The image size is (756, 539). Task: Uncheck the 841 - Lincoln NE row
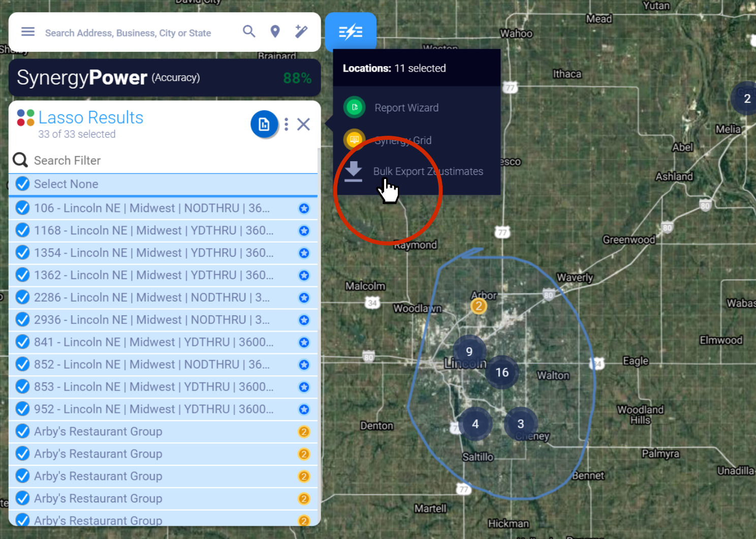point(22,342)
